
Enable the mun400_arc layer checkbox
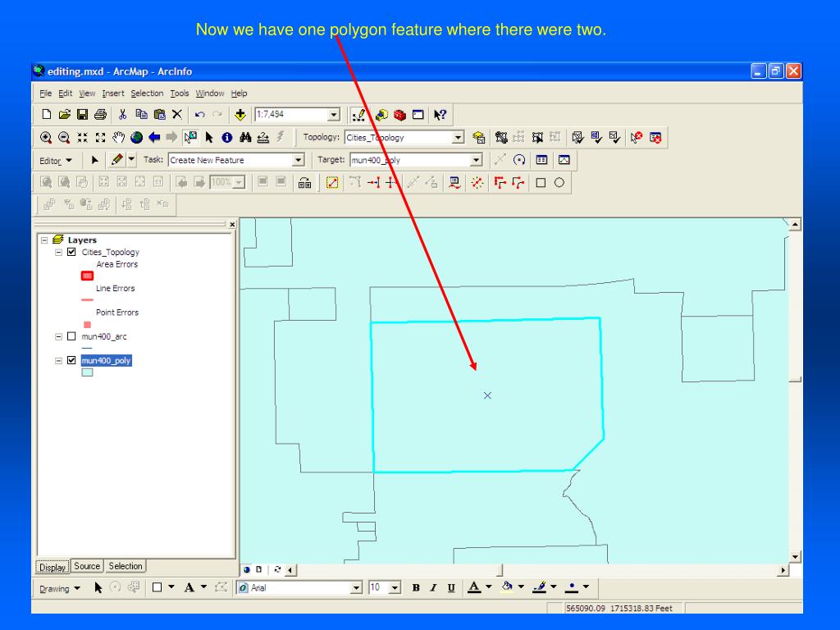(71, 336)
